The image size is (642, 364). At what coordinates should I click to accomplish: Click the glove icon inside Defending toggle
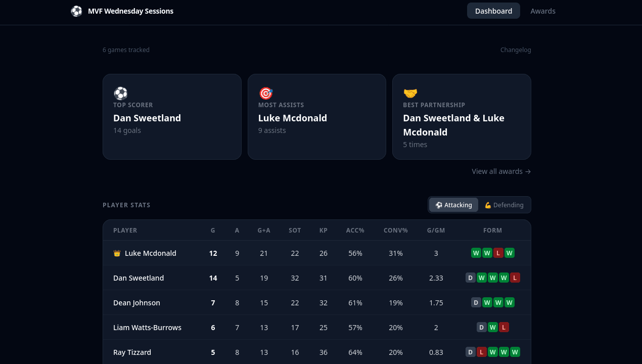(x=488, y=205)
